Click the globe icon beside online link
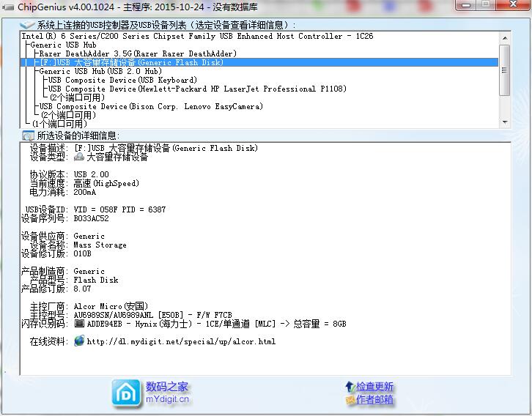This screenshot has height=416, width=532. 79,341
